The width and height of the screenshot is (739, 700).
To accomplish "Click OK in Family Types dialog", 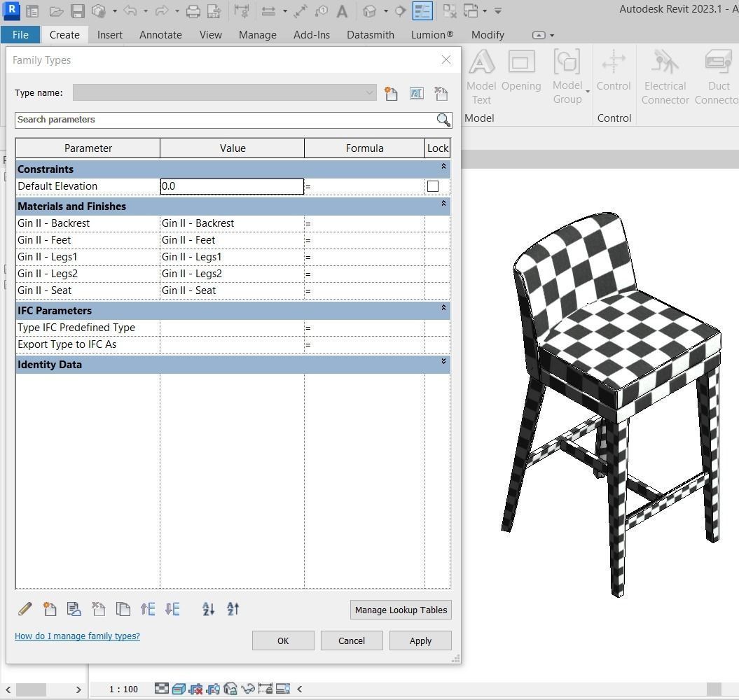I will pos(283,640).
